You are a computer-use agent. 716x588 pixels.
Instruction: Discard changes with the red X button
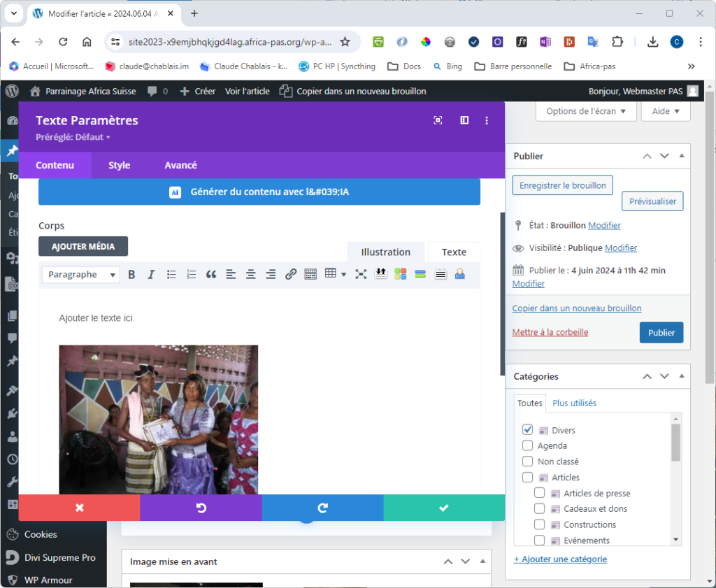pyautogui.click(x=79, y=508)
